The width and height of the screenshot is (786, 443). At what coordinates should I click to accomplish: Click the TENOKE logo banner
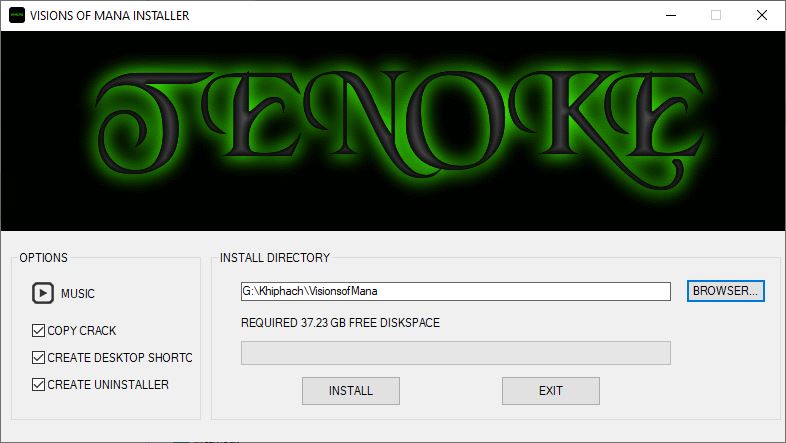click(393, 131)
